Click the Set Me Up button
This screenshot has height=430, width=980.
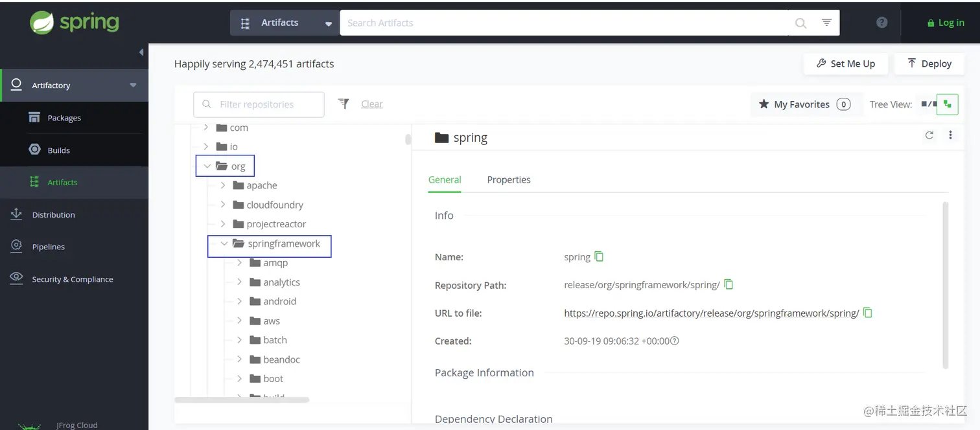pos(846,63)
